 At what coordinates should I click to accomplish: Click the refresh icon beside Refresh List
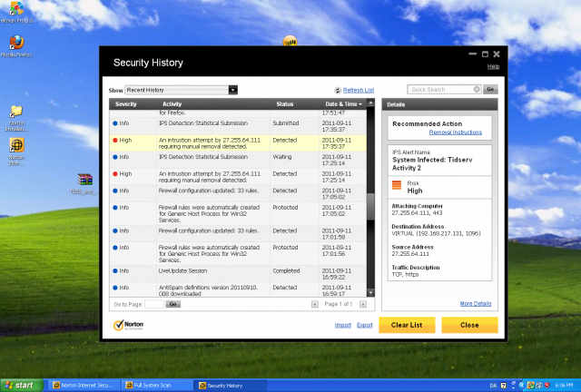(338, 90)
